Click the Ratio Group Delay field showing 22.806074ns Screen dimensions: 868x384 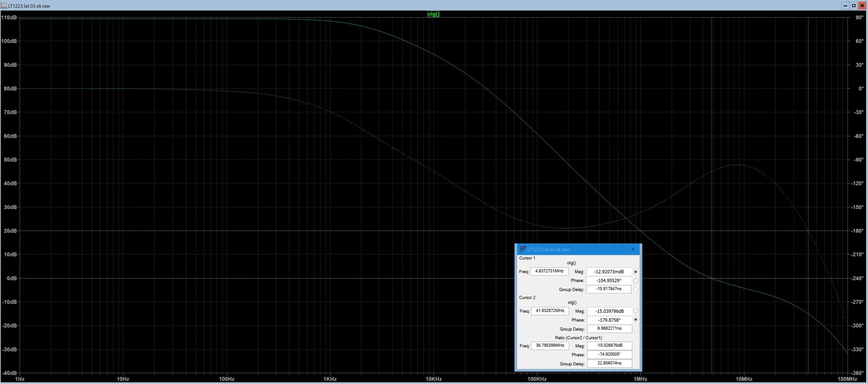[609, 363]
